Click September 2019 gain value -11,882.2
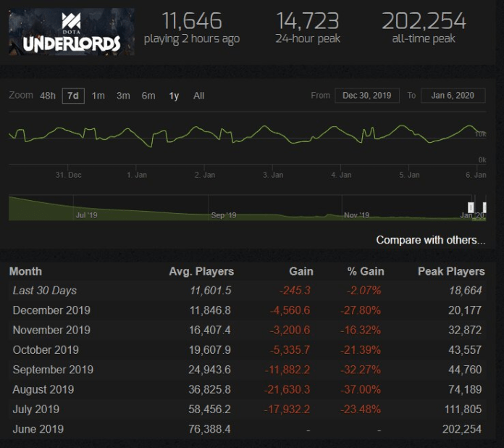 coord(287,370)
